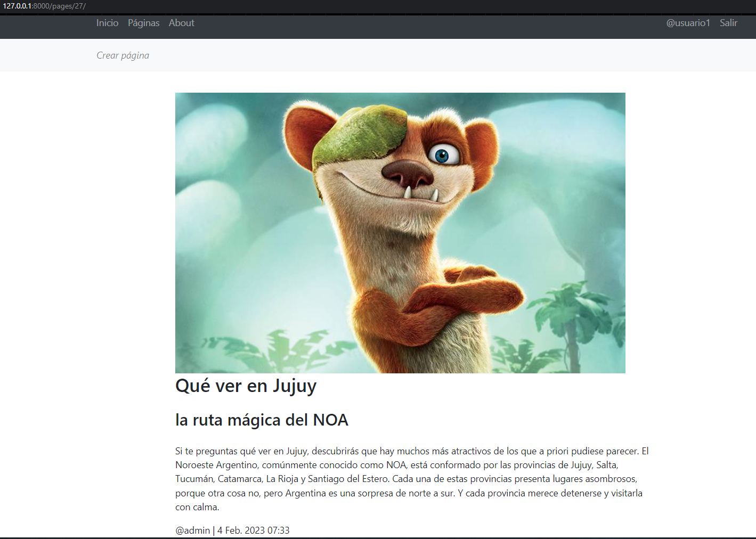The height and width of the screenshot is (539, 756).
Task: Click the weasel article image
Action: click(400, 233)
